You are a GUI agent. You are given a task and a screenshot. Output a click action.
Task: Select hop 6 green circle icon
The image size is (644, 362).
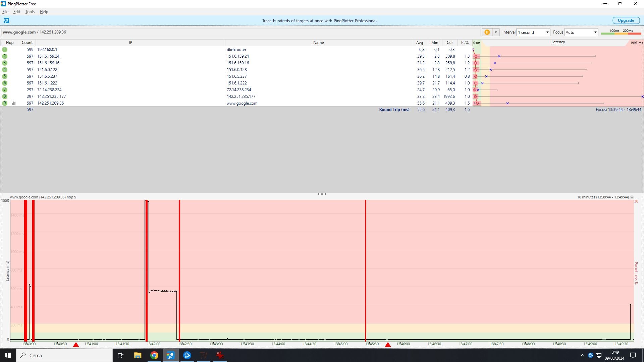coord(5,83)
